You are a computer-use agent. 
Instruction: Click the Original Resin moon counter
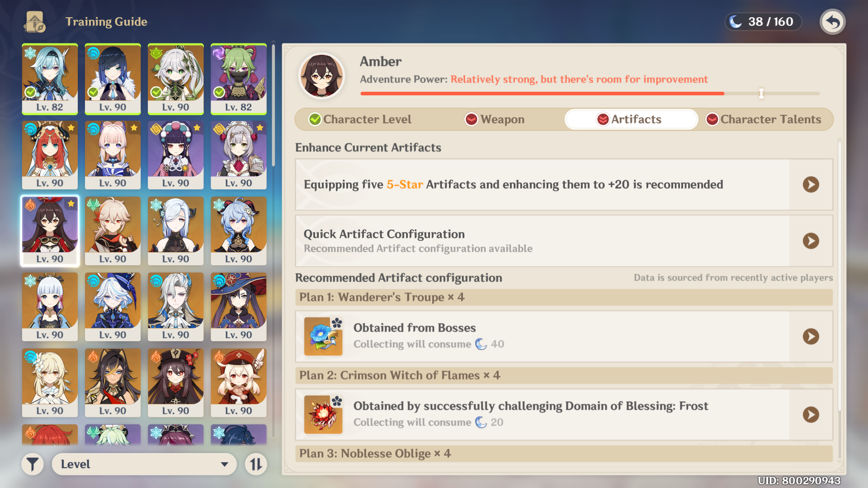click(763, 22)
